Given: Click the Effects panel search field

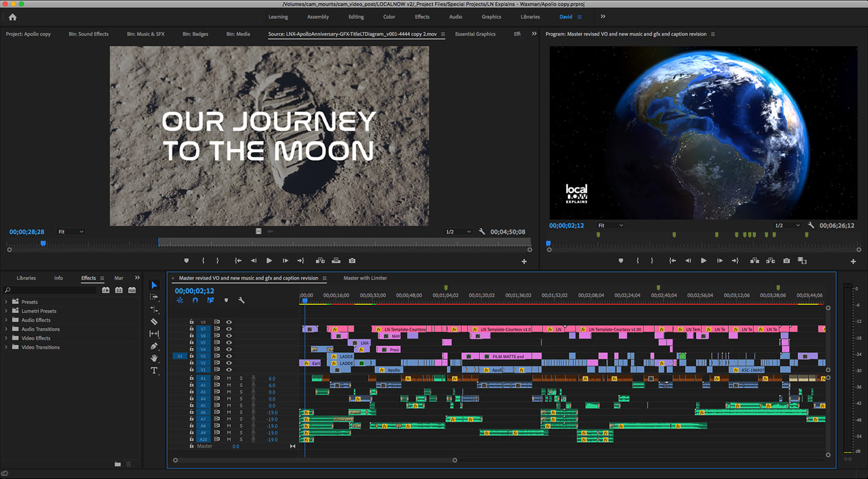Looking at the screenshot, I should pos(51,290).
